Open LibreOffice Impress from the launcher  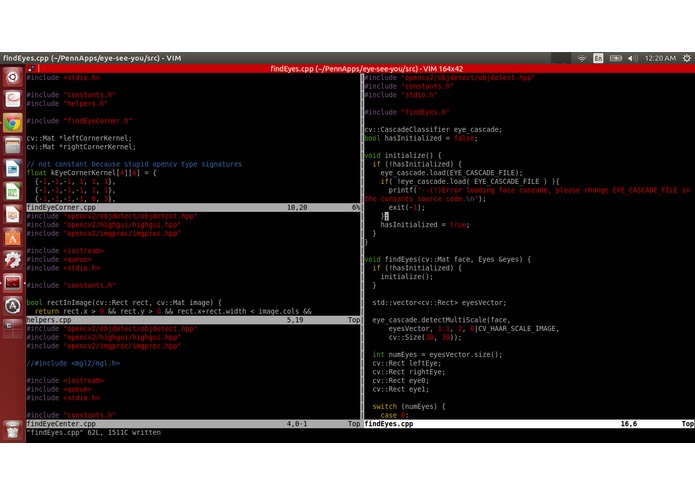tap(12, 214)
